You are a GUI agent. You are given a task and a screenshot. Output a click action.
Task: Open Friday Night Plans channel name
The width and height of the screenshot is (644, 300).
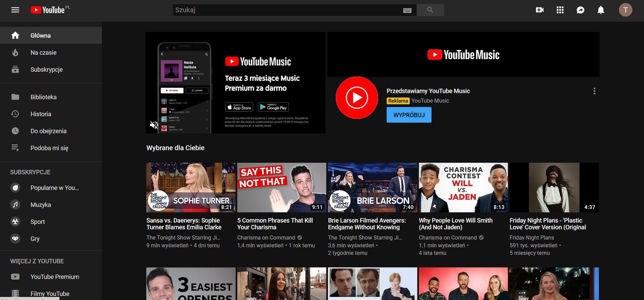(x=532, y=237)
